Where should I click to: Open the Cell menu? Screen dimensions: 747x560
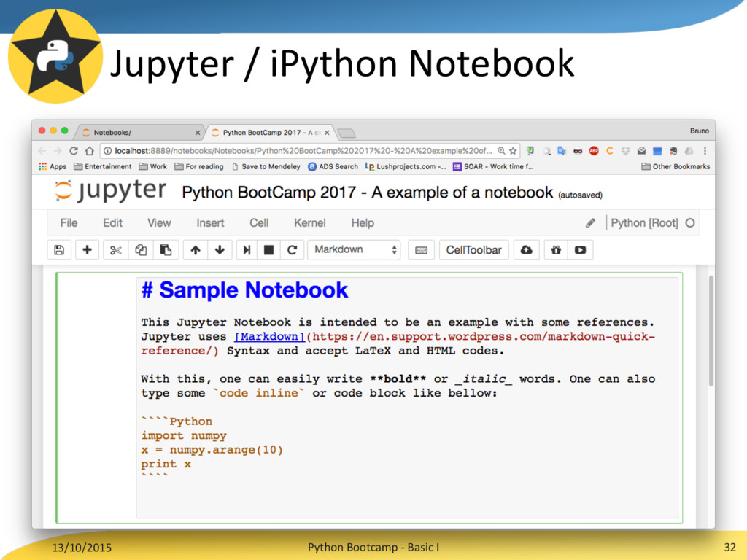259,223
